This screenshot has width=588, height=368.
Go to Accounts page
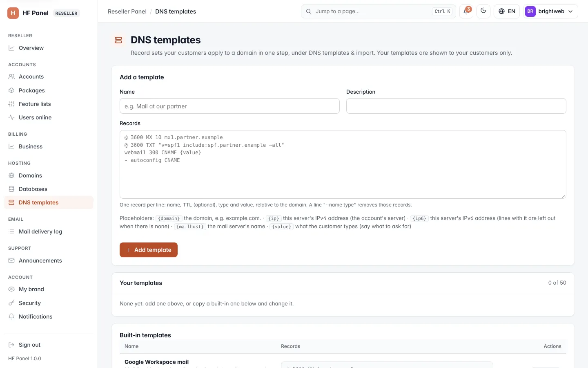tap(49, 76)
